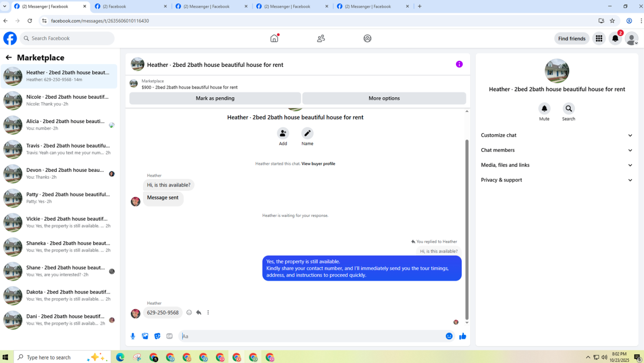Click the Facebook logo icon

click(x=10, y=38)
